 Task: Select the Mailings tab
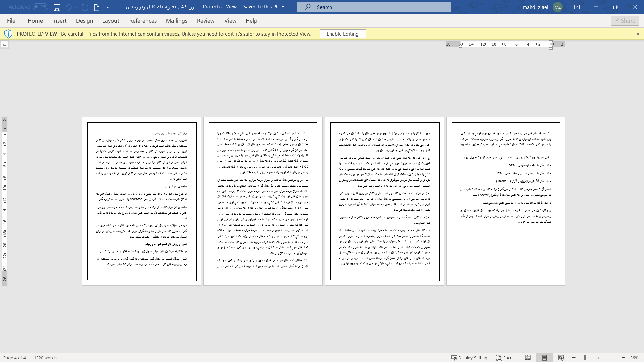point(177,21)
